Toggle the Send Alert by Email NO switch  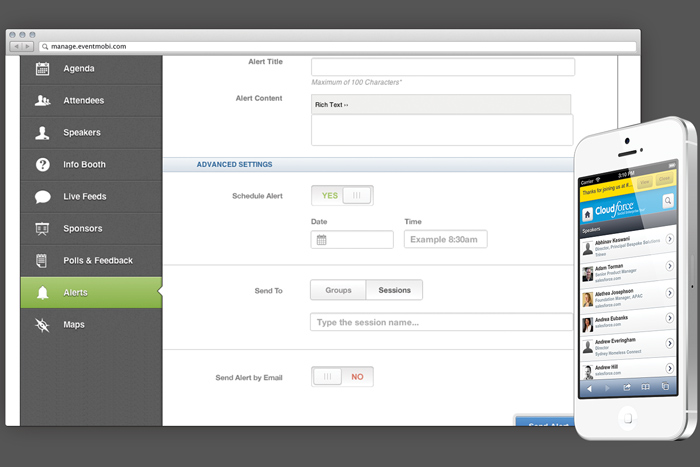tap(342, 377)
